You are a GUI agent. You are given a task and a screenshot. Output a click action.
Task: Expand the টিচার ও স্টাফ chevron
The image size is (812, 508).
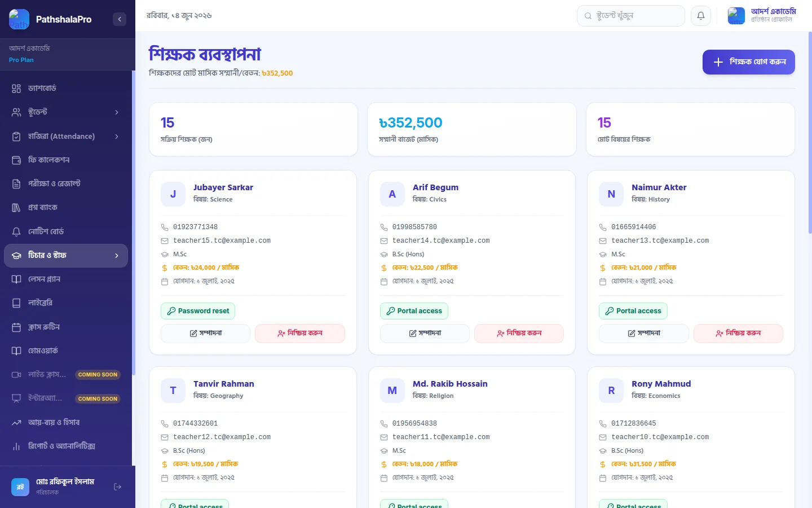117,256
